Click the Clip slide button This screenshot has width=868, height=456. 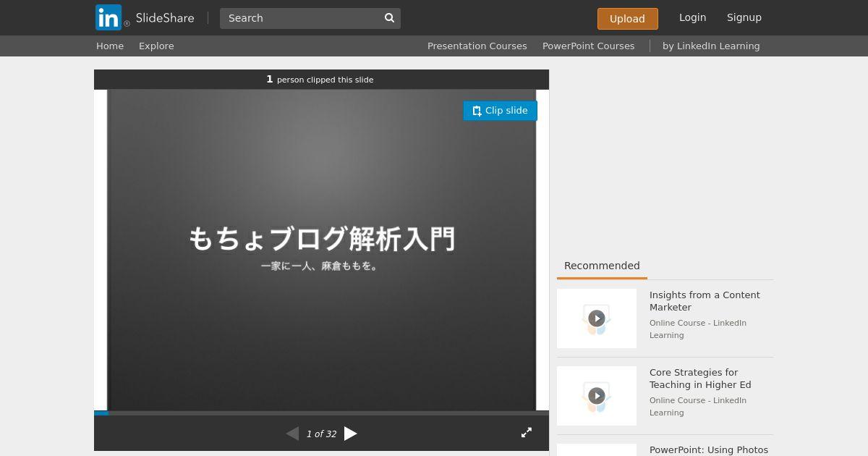click(500, 111)
